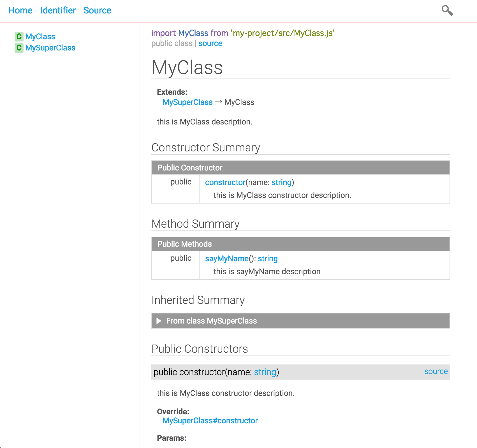Click string return type of sayMyName
The width and height of the screenshot is (477, 448).
pyautogui.click(x=268, y=258)
